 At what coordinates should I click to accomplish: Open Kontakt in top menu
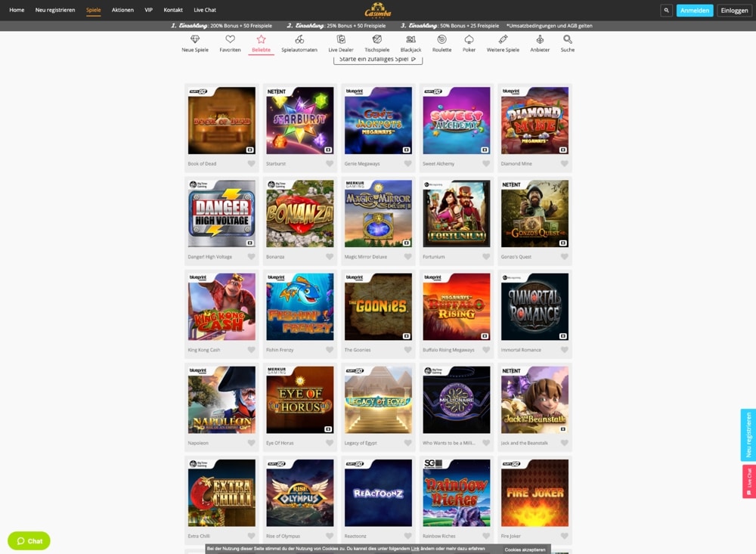(173, 10)
